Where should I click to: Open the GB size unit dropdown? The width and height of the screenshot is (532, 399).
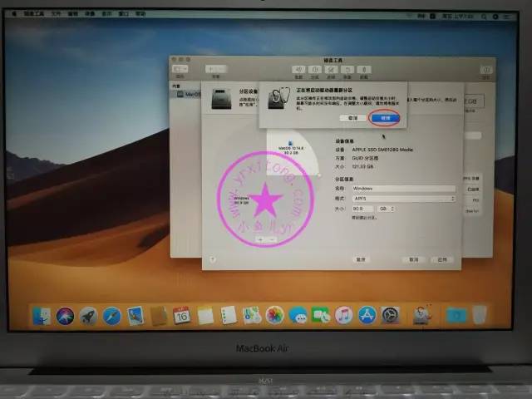pos(387,209)
